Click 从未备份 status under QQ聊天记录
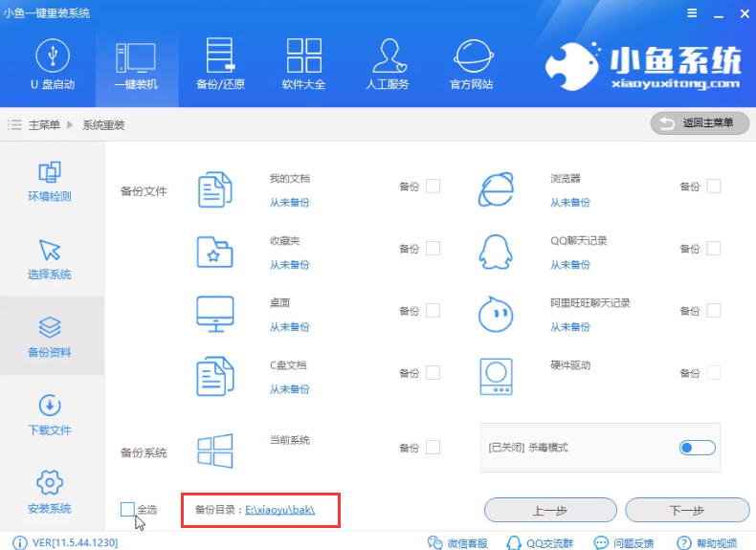Viewport: 756px width, 550px height. 570,265
